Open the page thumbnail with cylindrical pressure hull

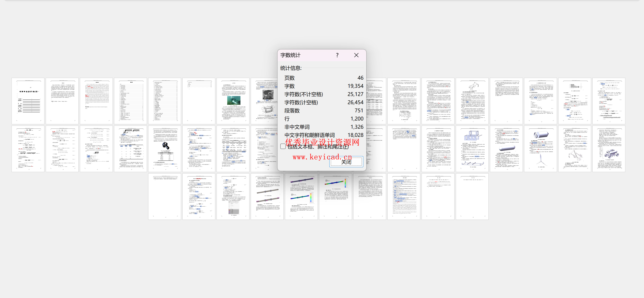[506, 149]
